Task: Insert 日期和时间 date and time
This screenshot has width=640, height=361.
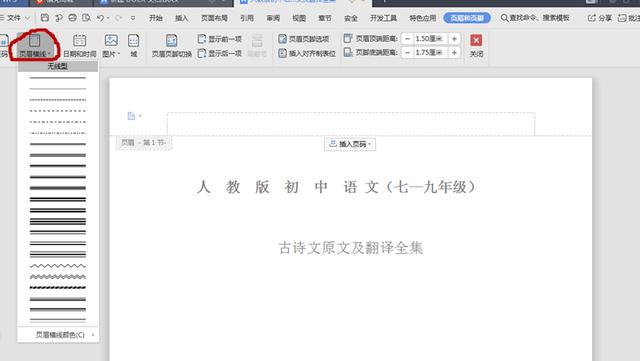Action: click(80, 46)
